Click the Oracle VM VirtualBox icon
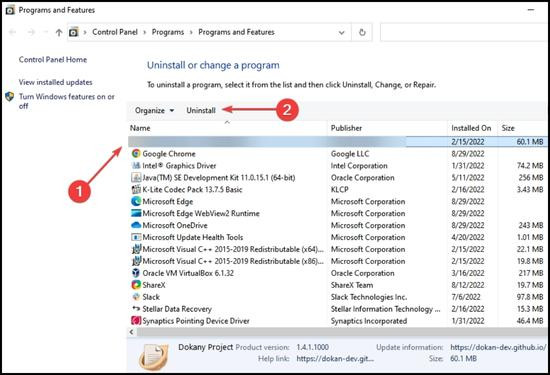550x375 pixels. pos(136,273)
